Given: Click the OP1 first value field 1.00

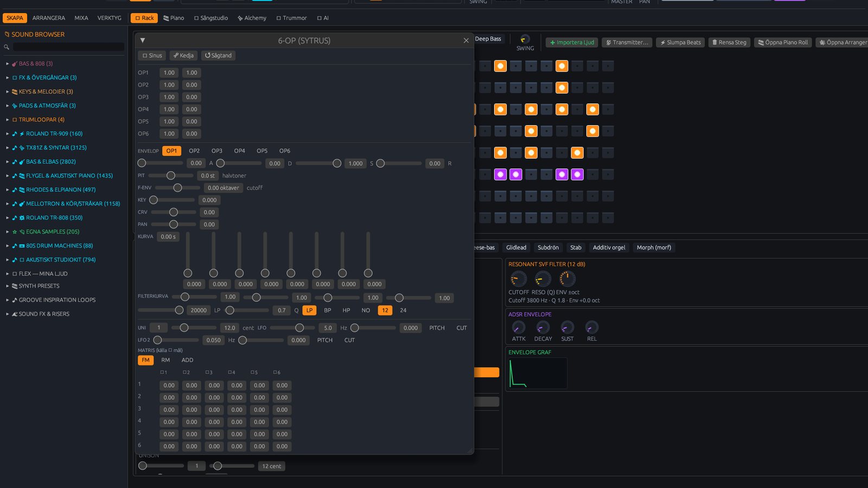Looking at the screenshot, I should point(169,73).
